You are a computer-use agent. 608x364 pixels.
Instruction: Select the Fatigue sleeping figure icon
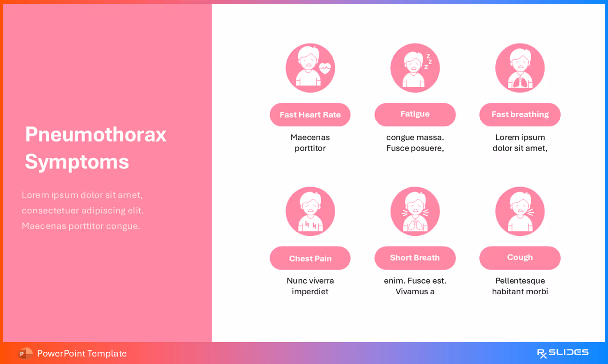415,67
